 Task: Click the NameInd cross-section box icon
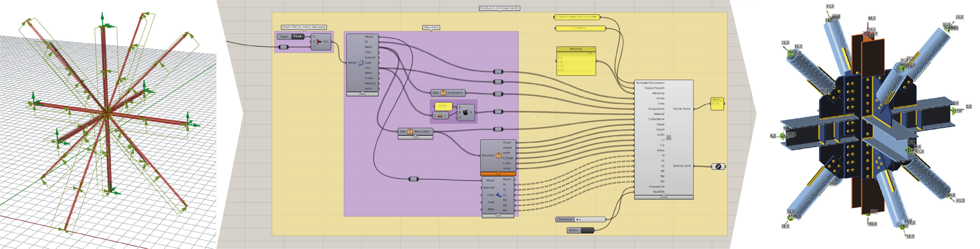(498, 155)
